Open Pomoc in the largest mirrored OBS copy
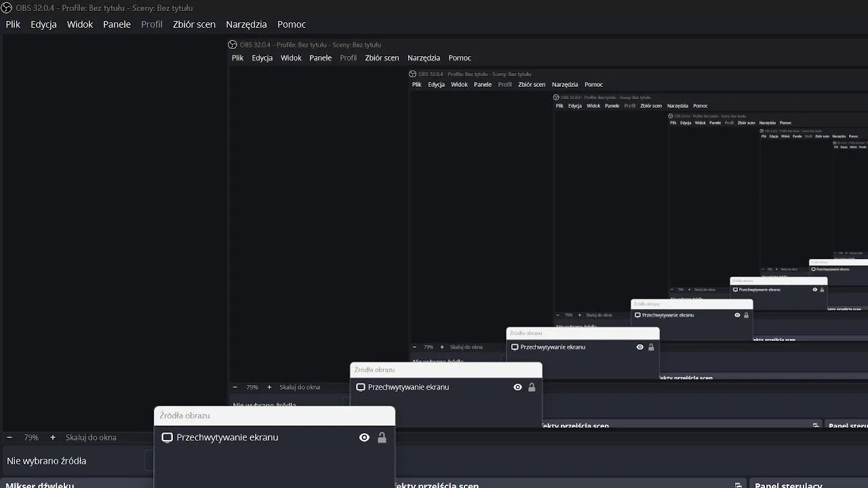 tap(460, 58)
